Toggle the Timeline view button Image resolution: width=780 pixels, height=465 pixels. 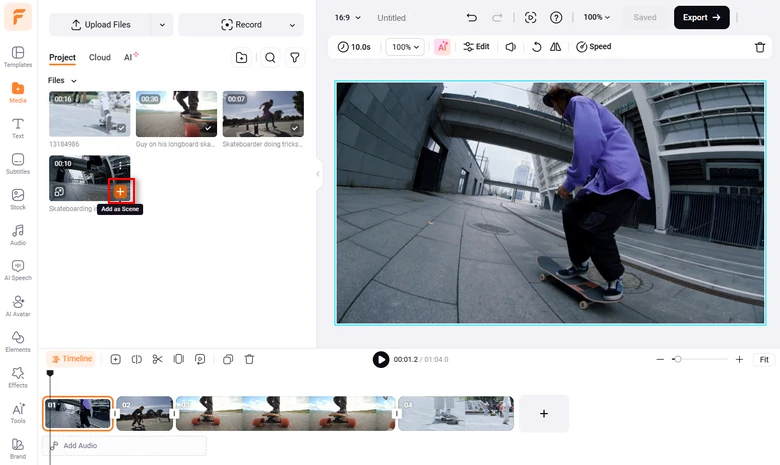point(71,359)
